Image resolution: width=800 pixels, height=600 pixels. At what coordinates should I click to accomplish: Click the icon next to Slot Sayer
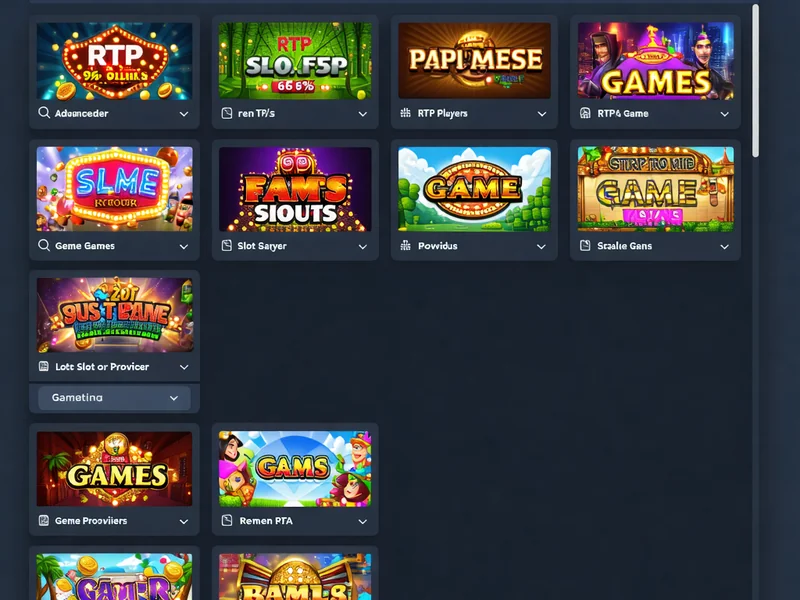[x=227, y=246]
